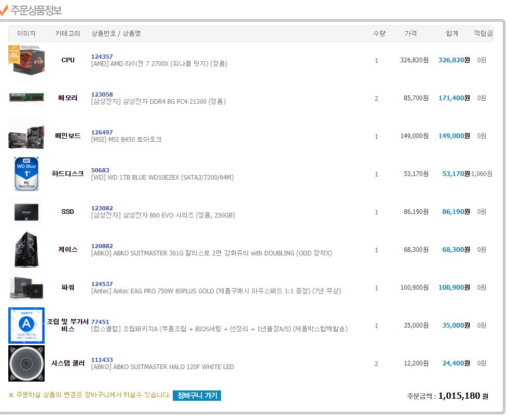Viewport: 509px width, 420px height.
Task: Click the 케이스 category label
Action: coord(68,250)
